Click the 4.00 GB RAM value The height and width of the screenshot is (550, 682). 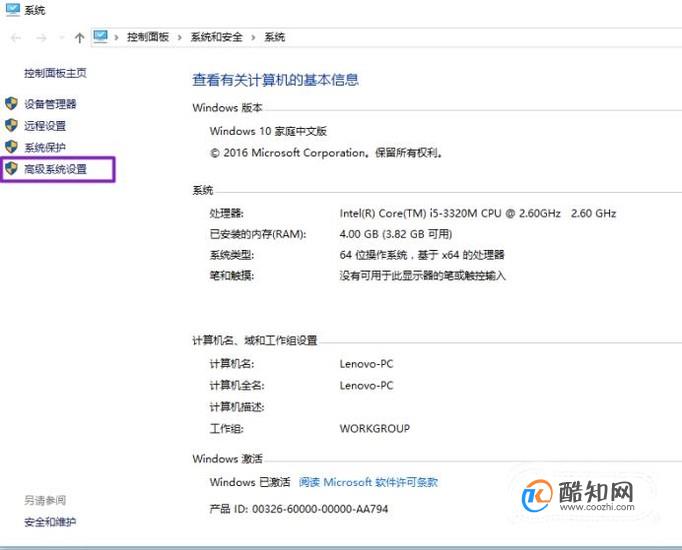[396, 234]
